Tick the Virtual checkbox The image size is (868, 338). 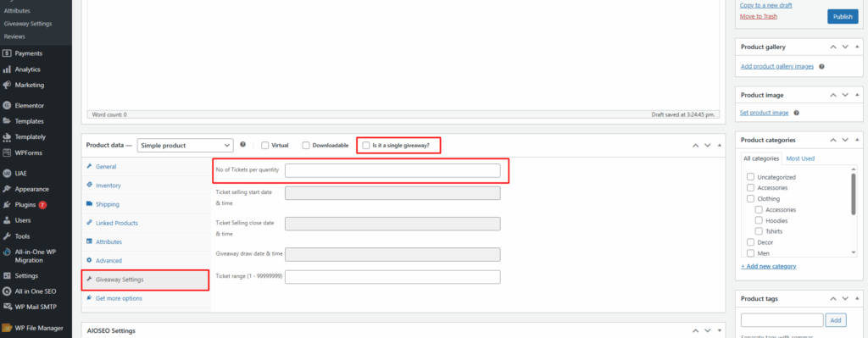[x=265, y=146]
